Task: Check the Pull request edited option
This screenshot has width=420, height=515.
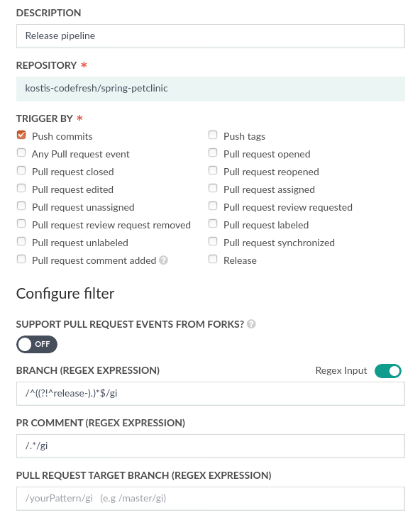Action: [21, 188]
